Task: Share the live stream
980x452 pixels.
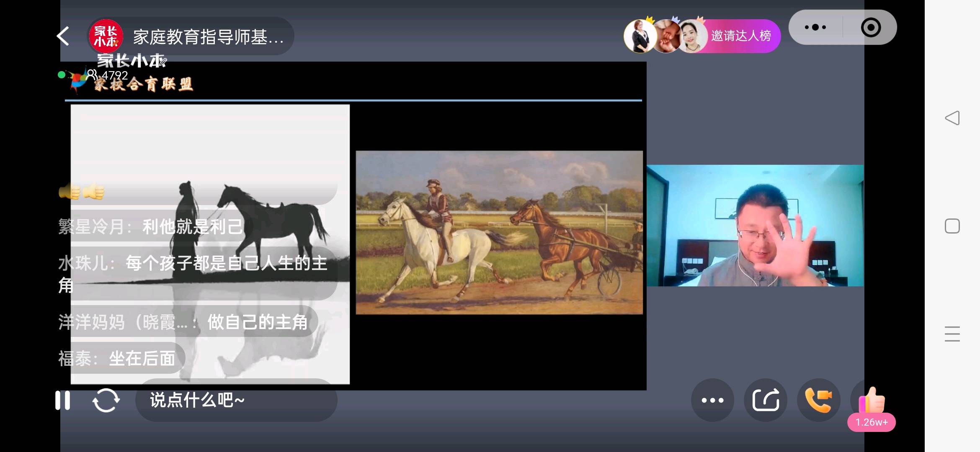Action: coord(766,400)
